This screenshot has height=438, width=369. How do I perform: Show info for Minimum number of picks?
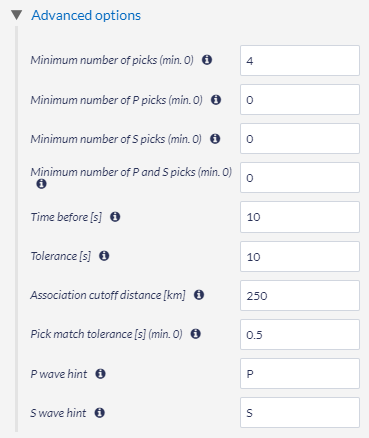click(207, 60)
